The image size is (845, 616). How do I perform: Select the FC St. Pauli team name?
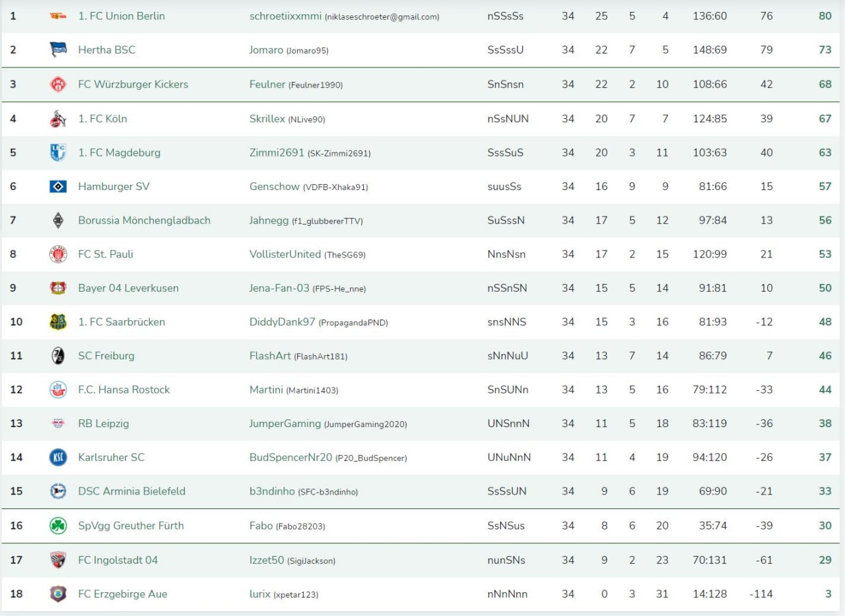coord(106,254)
